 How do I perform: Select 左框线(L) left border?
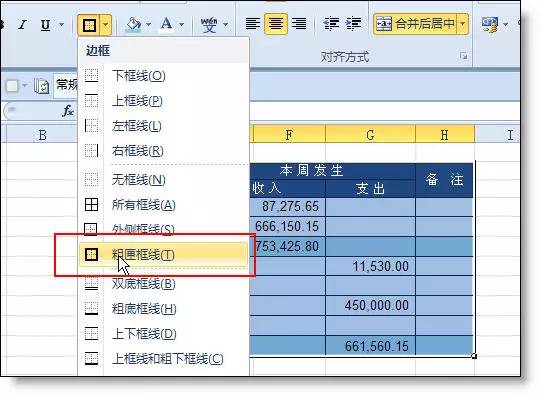(163, 126)
